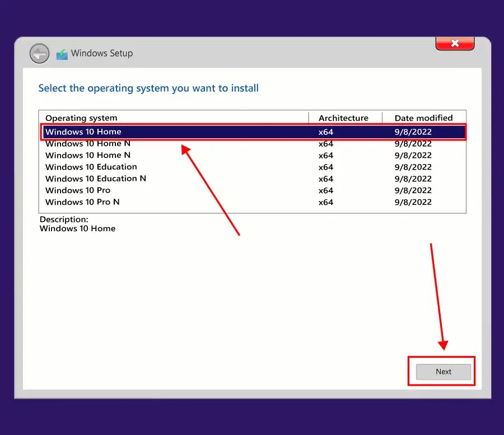The image size is (504, 435).
Task: Click the Description label below the list
Action: point(64,219)
